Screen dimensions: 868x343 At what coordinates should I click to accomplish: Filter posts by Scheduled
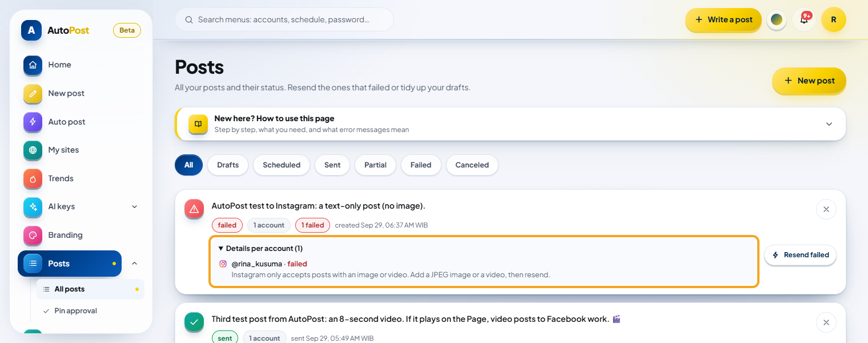click(x=282, y=165)
